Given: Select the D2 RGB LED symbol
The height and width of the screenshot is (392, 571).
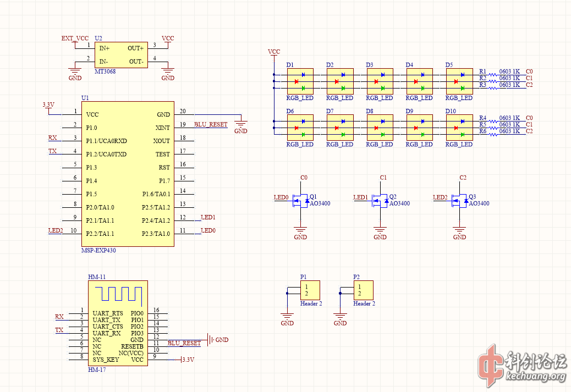Looking at the screenshot, I should point(340,81).
